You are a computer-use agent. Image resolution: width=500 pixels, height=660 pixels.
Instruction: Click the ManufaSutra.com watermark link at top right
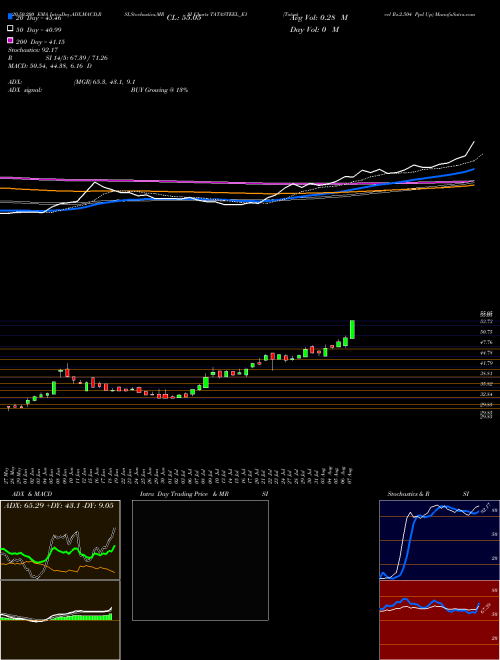pos(455,14)
